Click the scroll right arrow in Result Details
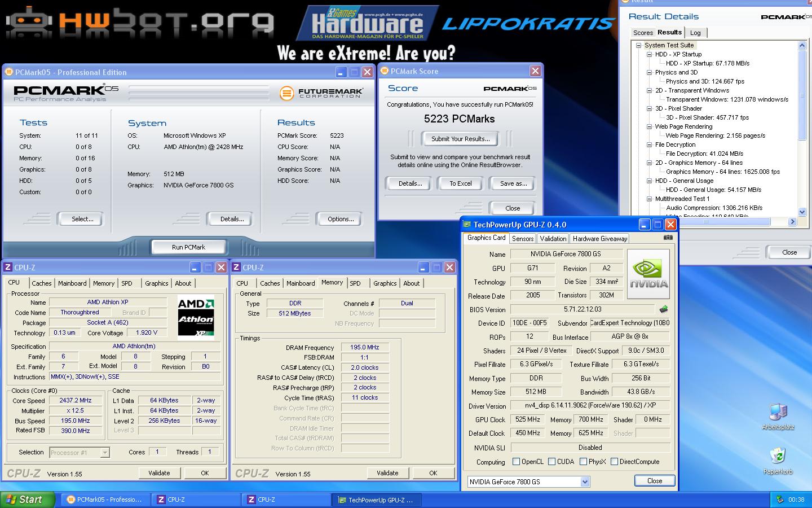Image resolution: width=812 pixels, height=508 pixels. point(792,222)
